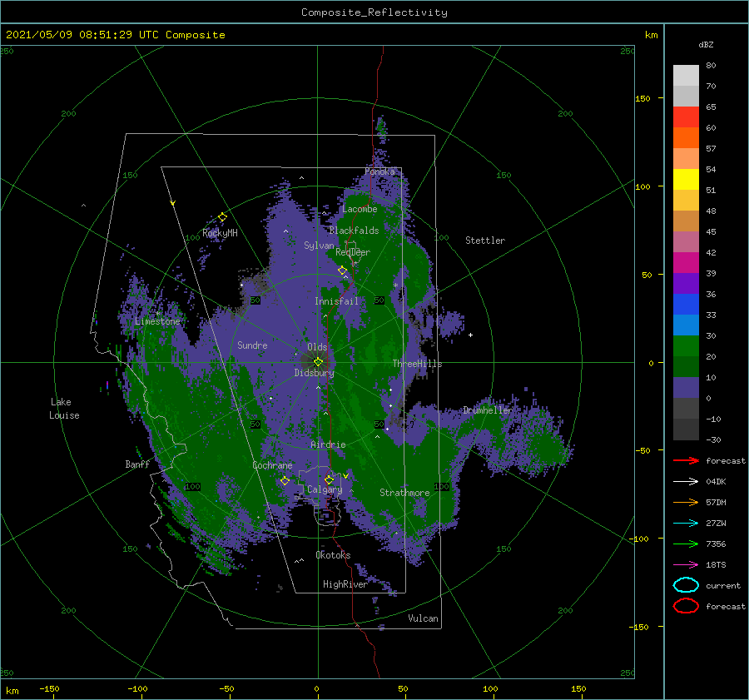Select the Drumheller city label
The width and height of the screenshot is (749, 700).
[x=487, y=410]
